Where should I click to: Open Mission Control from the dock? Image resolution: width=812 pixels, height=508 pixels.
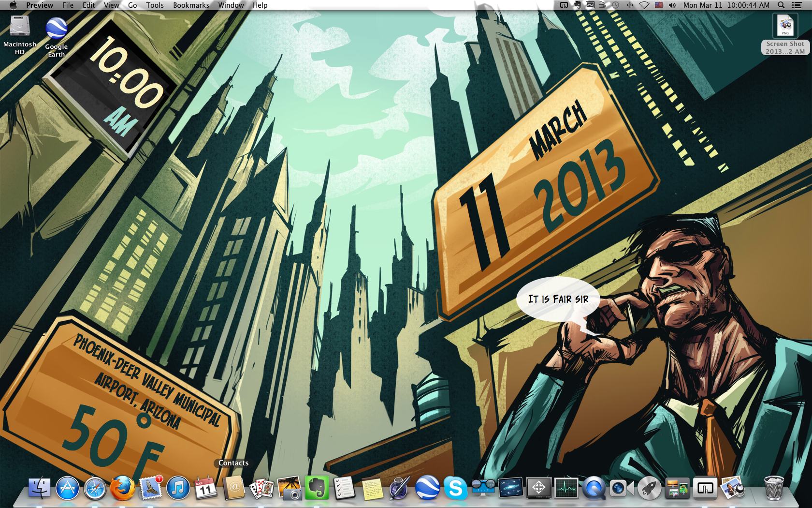point(677,488)
